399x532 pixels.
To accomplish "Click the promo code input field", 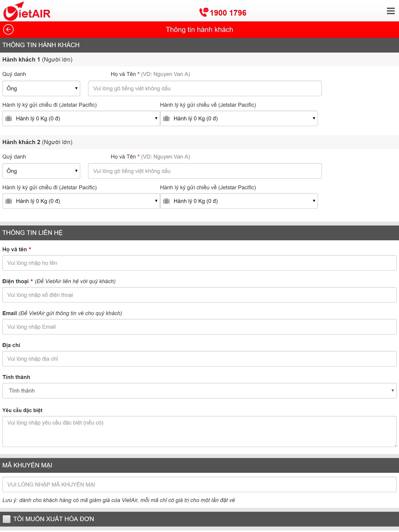I will click(x=199, y=484).
